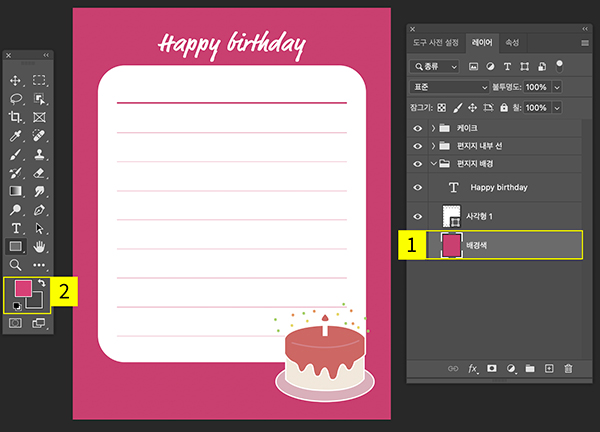Screen dimensions: 600x432
Task: Switch to the 레이어 tab
Action: 482,43
